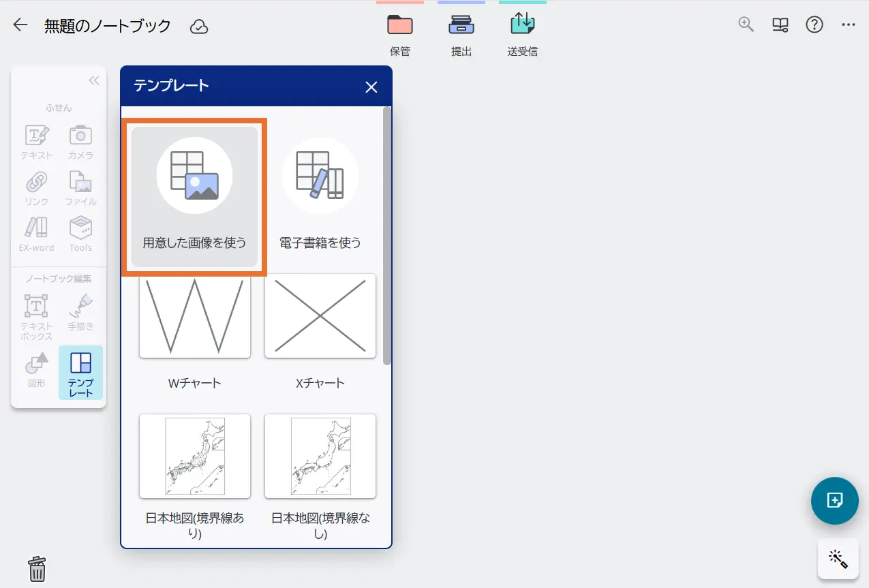Click the template panel vertical scrollbar
This screenshot has height=588, width=869.
387,235
